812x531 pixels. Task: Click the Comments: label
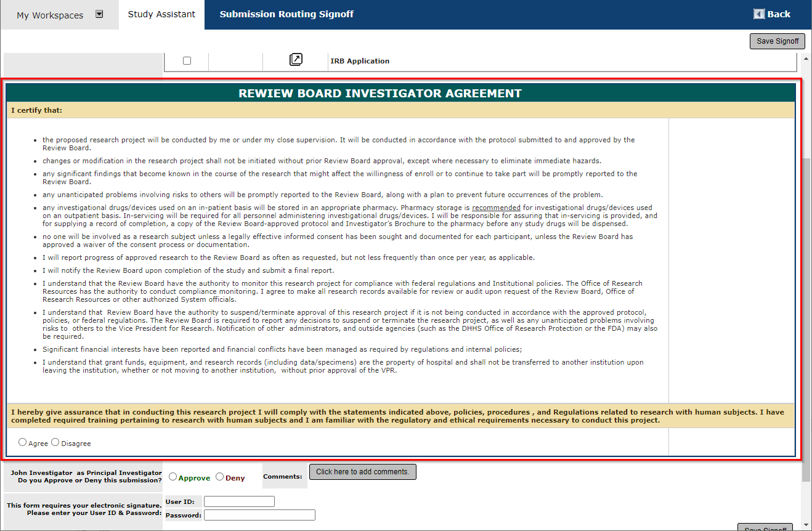point(282,476)
